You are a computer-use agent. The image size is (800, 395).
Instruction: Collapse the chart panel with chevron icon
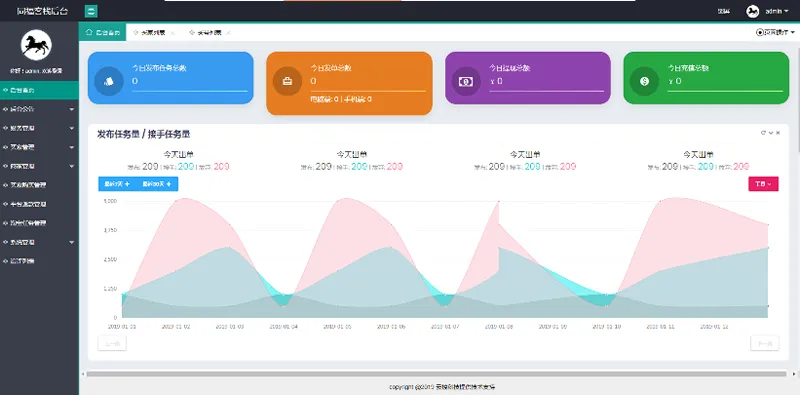pos(771,133)
